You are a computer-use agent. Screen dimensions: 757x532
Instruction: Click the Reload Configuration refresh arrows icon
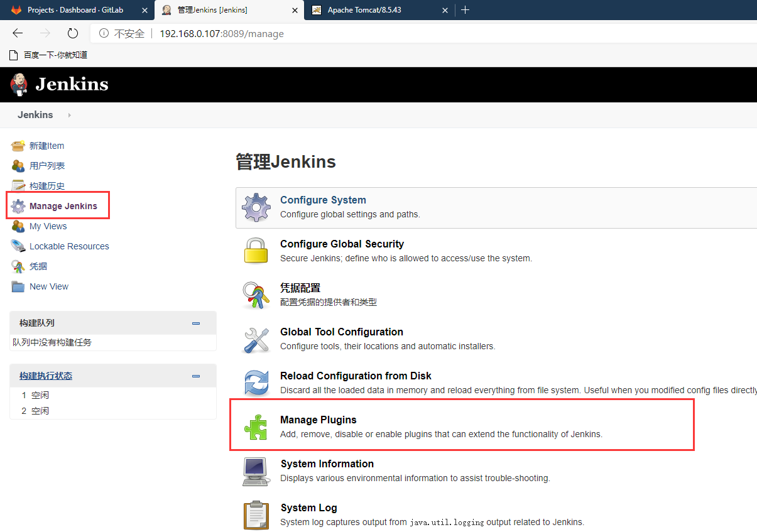pyautogui.click(x=256, y=383)
